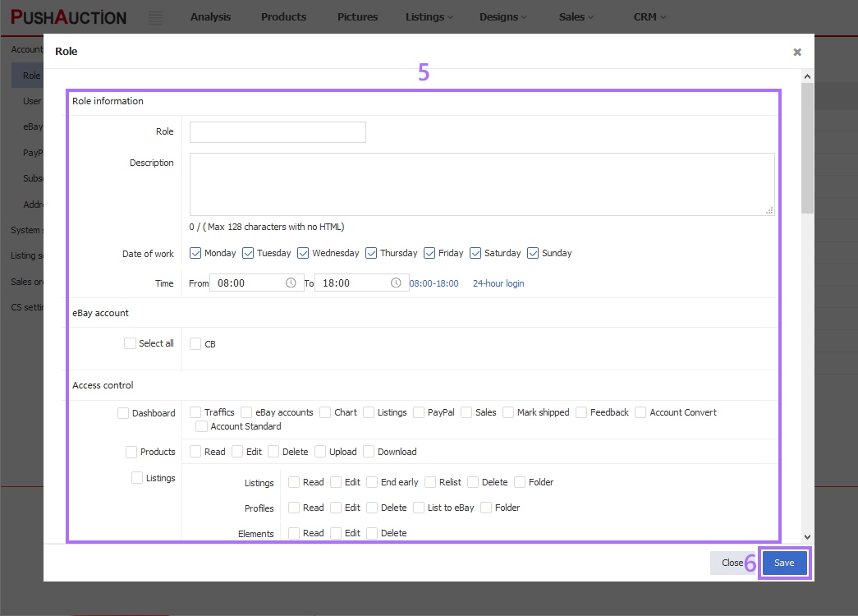
Task: Enable End early permission for Listings
Action: [x=372, y=482]
